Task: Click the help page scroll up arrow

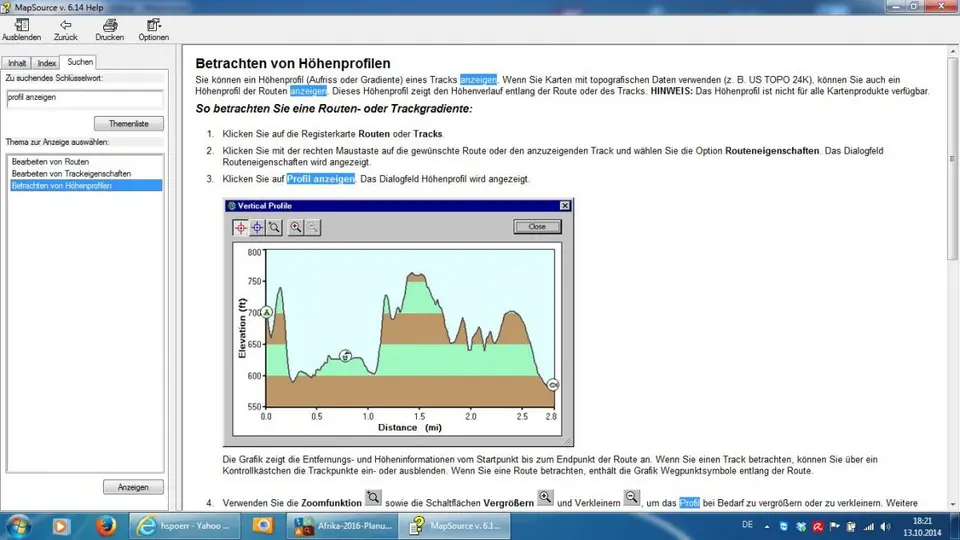Action: [x=953, y=51]
